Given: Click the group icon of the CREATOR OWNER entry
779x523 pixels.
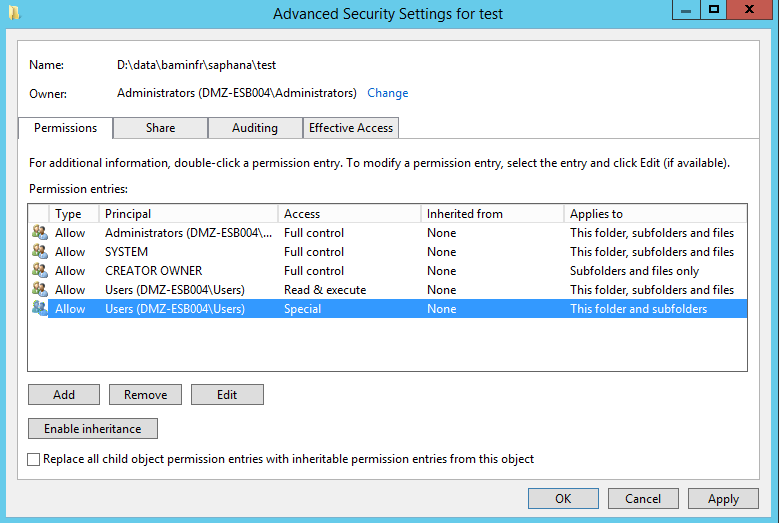Looking at the screenshot, I should coord(40,270).
